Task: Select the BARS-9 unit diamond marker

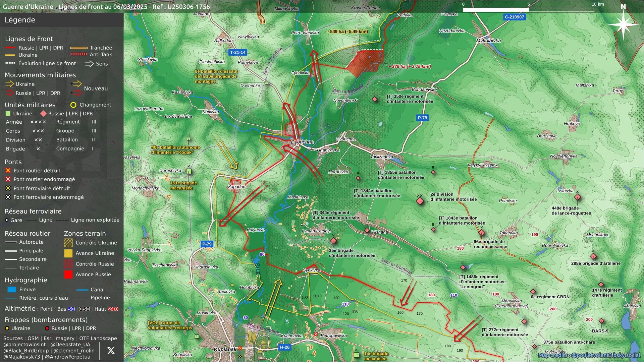Action: click(x=601, y=321)
